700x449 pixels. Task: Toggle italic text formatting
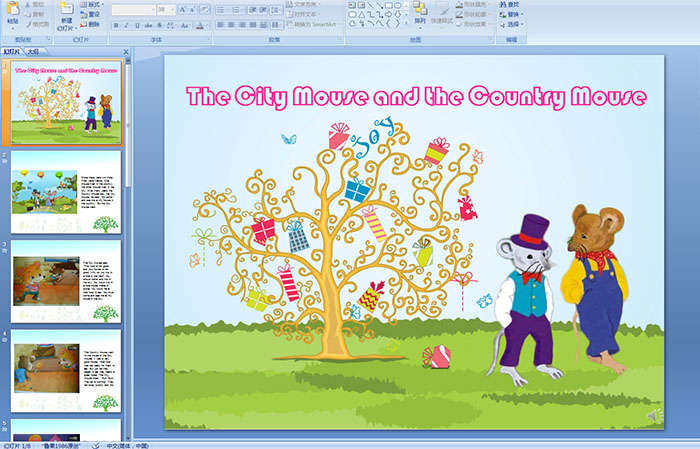(129, 25)
